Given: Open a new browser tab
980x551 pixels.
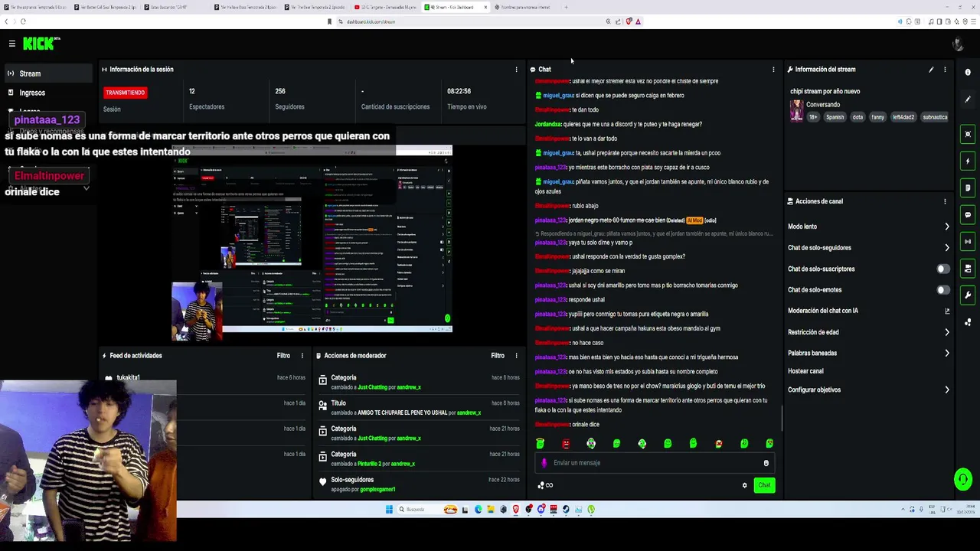Looking at the screenshot, I should tap(566, 7).
